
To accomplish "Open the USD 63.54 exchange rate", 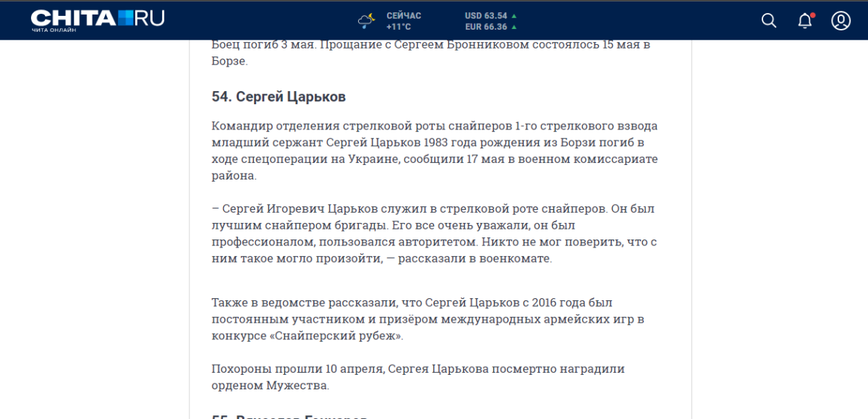I will pos(485,15).
